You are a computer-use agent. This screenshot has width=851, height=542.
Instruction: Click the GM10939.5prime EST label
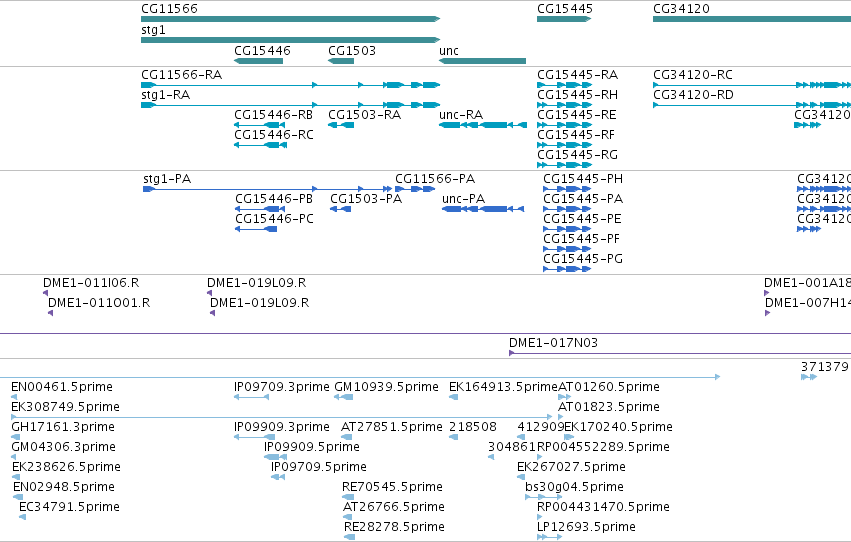coord(386,387)
